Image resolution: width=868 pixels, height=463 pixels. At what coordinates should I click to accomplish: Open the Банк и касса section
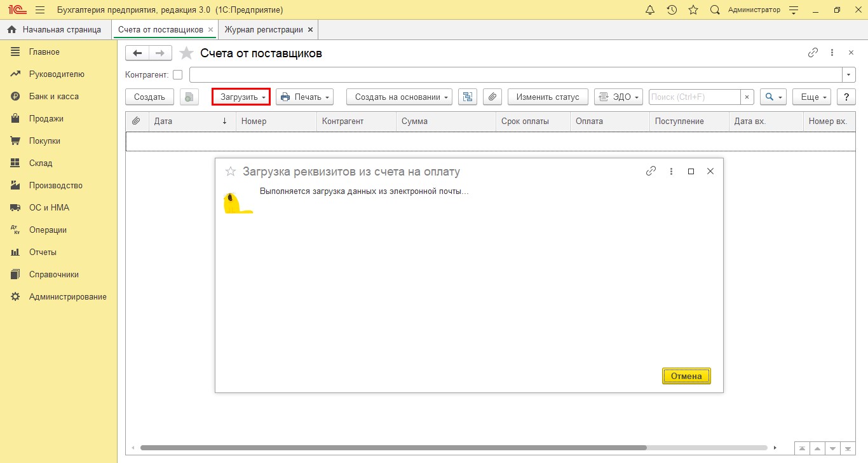(x=54, y=97)
